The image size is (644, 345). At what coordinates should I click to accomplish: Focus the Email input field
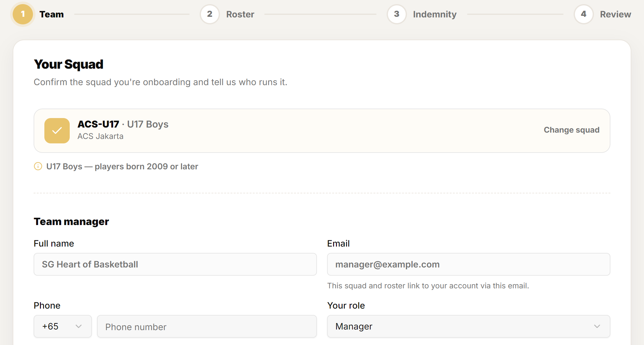pyautogui.click(x=469, y=264)
